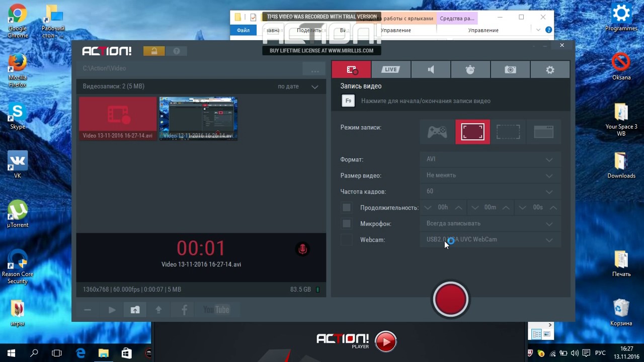Open VK desktop shortcut
This screenshot has height=362, width=644.
coord(18,165)
